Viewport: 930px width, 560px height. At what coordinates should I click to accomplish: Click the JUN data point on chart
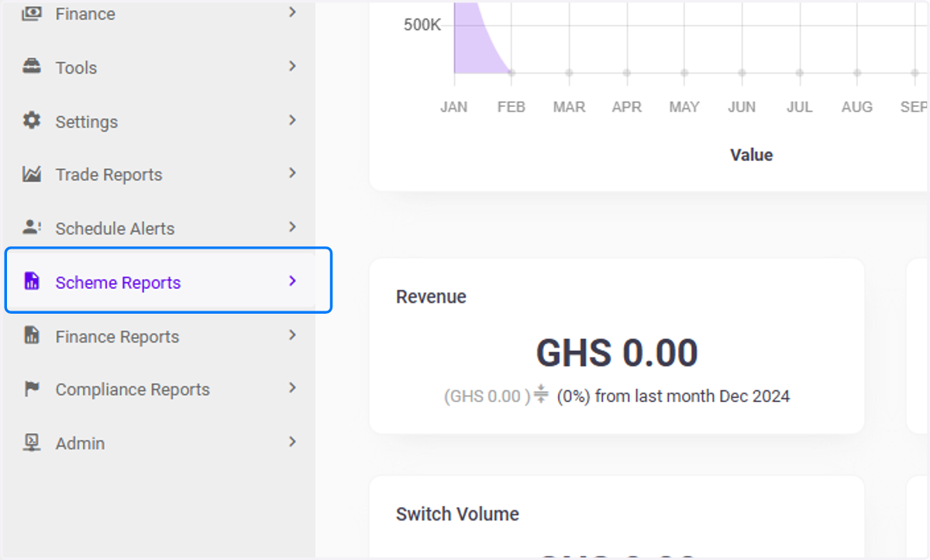tap(742, 73)
